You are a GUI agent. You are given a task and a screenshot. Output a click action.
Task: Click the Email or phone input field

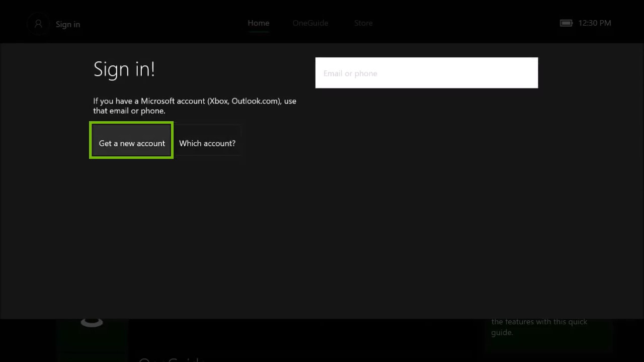point(427,72)
